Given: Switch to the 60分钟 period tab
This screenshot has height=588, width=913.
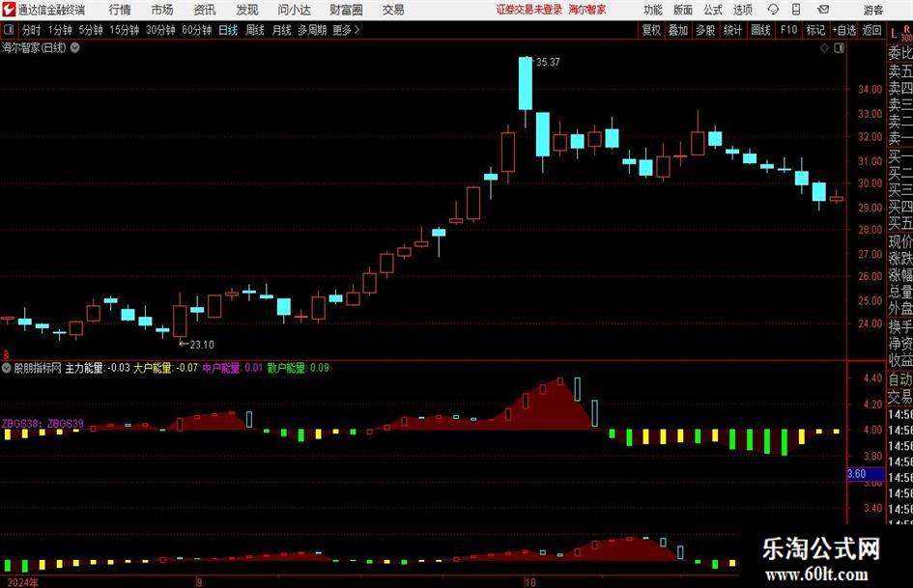Looking at the screenshot, I should pos(197,30).
